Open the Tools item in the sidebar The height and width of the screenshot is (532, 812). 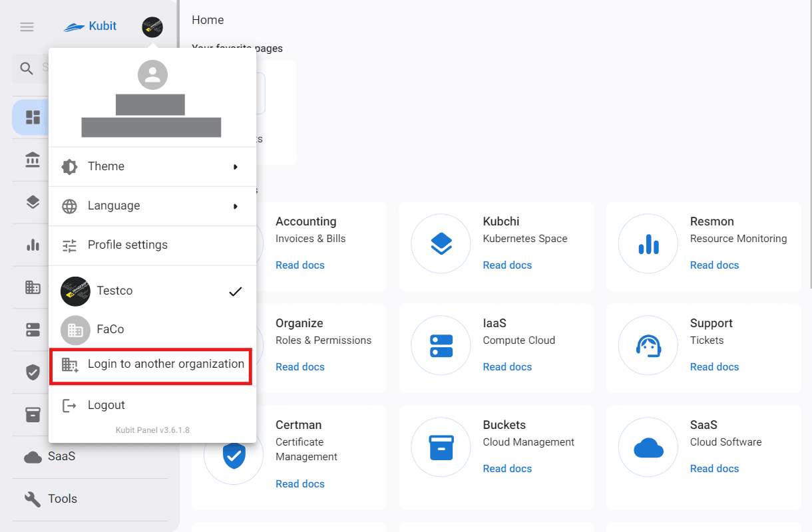pyautogui.click(x=90, y=499)
